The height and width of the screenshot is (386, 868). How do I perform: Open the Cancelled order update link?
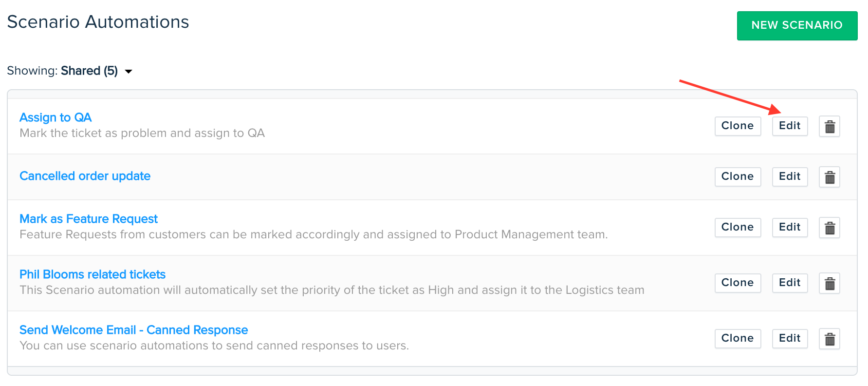click(85, 176)
